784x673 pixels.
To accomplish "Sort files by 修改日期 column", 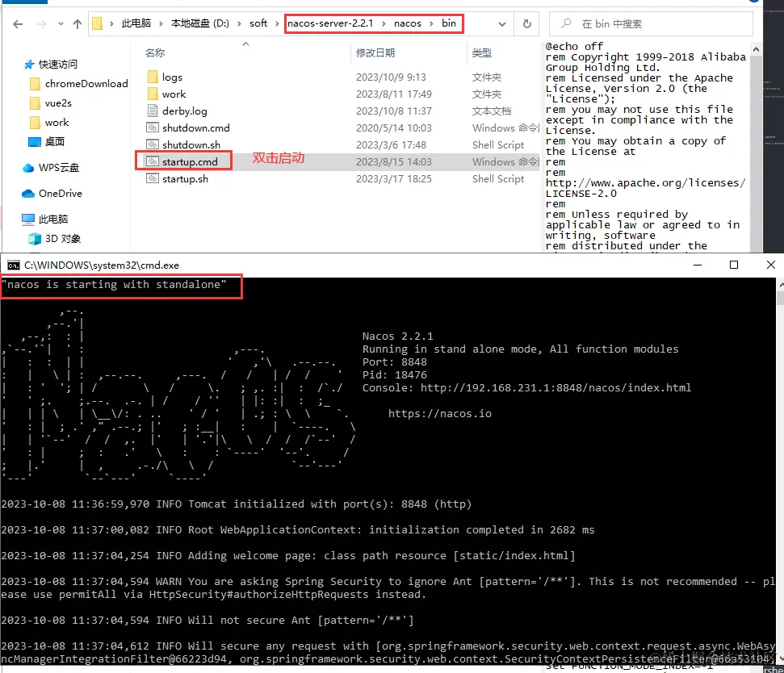I will [375, 53].
